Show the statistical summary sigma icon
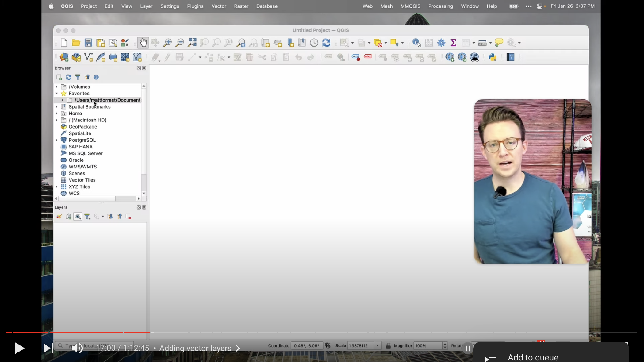The image size is (644, 362). pos(453,43)
